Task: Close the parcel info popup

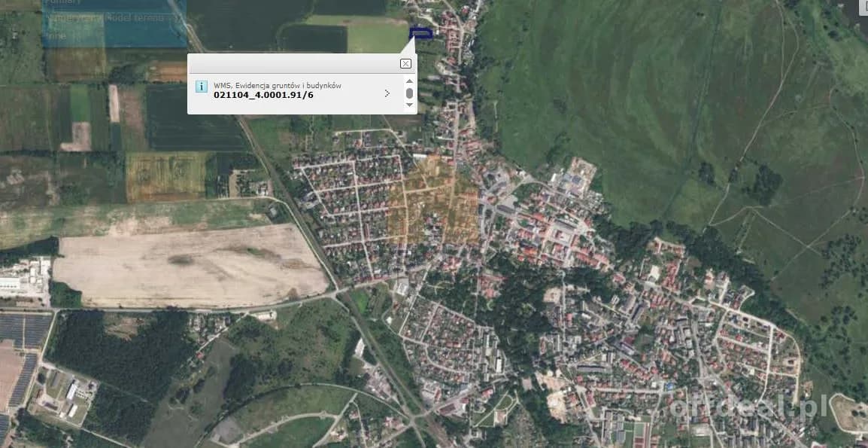Action: [405, 64]
